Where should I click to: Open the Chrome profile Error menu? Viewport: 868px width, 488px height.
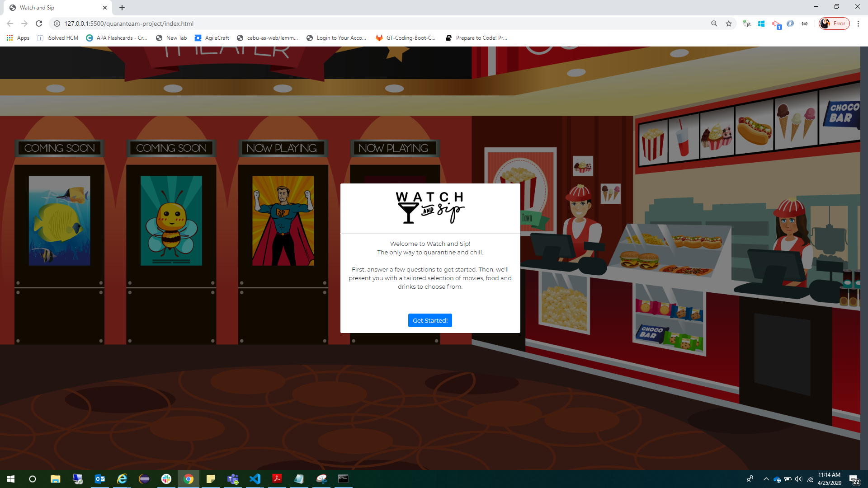[834, 23]
